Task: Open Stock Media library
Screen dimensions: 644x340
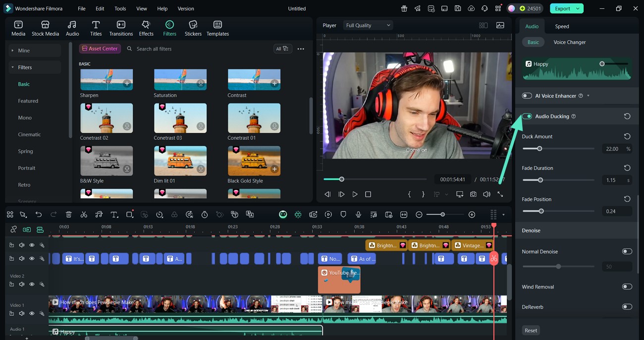Action: [x=45, y=28]
